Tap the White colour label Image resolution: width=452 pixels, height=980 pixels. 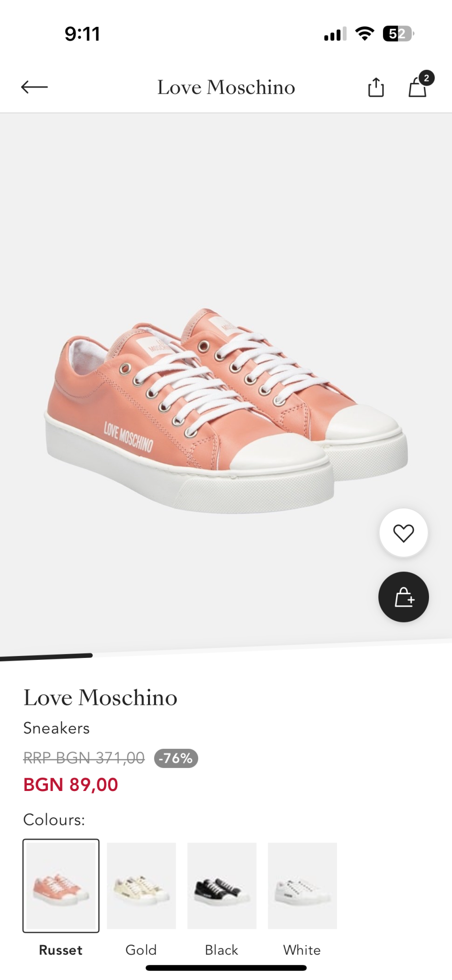(x=302, y=950)
